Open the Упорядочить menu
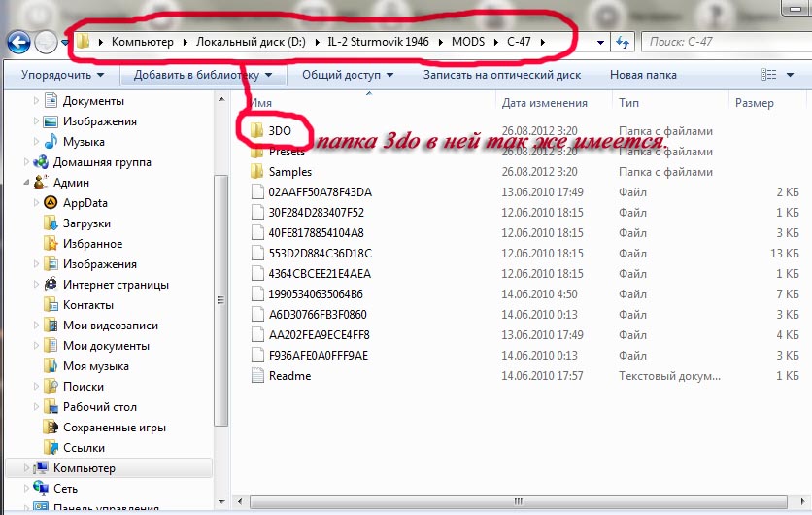This screenshot has width=812, height=515. (62, 75)
